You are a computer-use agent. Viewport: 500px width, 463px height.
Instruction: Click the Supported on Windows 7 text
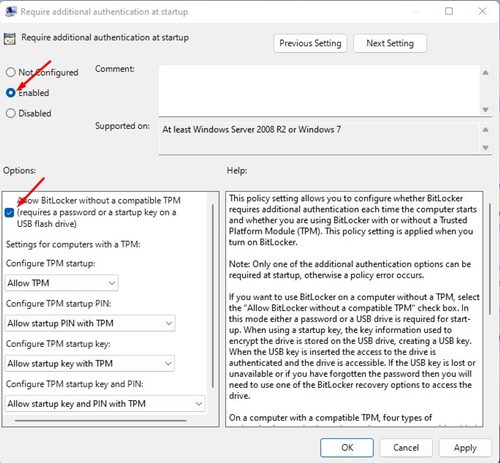click(x=252, y=129)
